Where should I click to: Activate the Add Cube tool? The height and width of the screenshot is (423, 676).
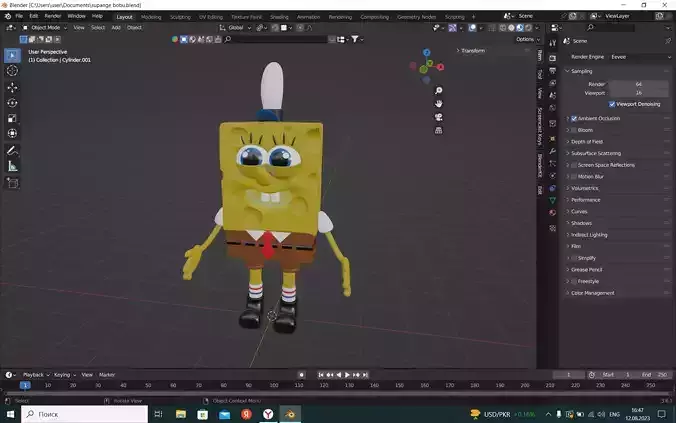(12, 183)
